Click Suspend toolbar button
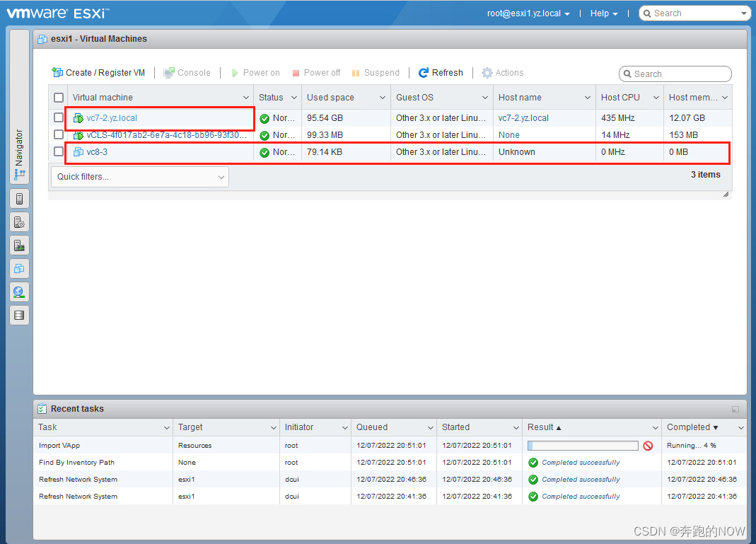This screenshot has height=544, width=756. coord(376,73)
